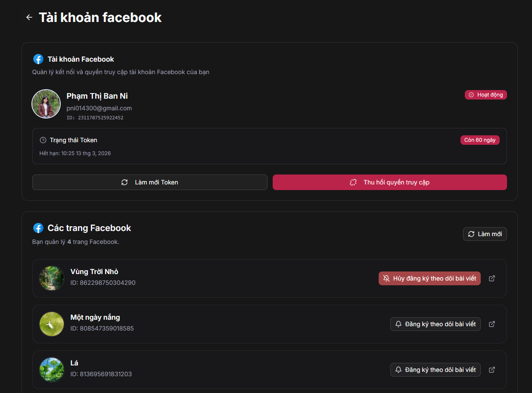Click the Hoạt động status badge
The width and height of the screenshot is (532, 393).
pyautogui.click(x=485, y=95)
